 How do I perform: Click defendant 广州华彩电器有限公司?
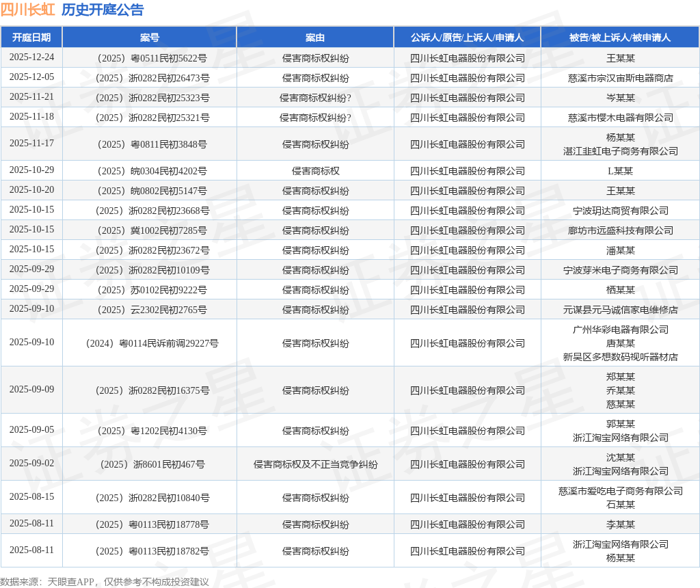[x=621, y=330]
